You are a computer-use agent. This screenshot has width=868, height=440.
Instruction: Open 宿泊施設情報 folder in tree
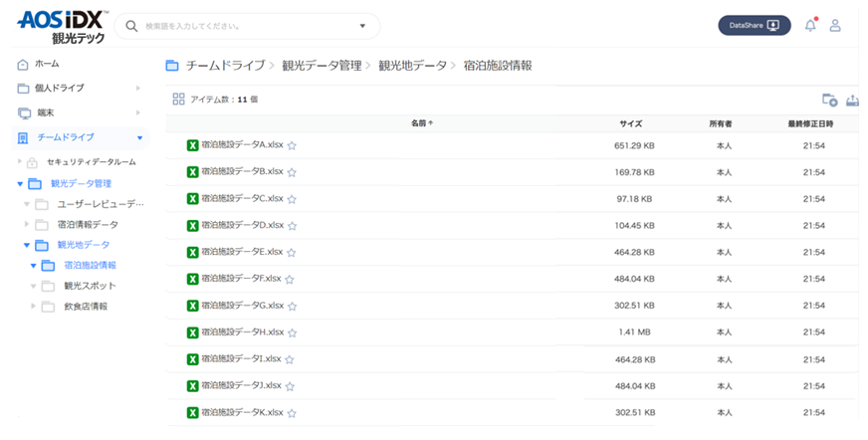click(x=91, y=266)
